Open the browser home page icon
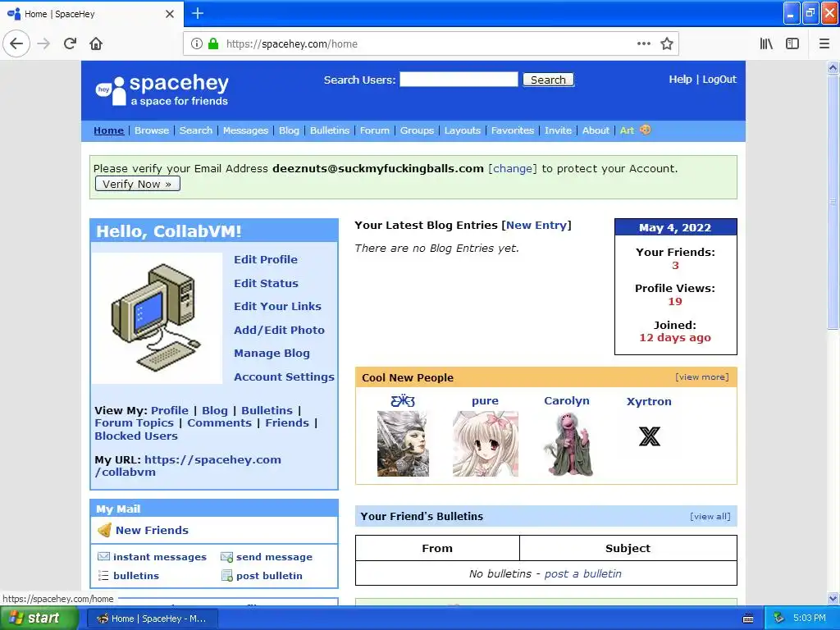 click(x=96, y=43)
